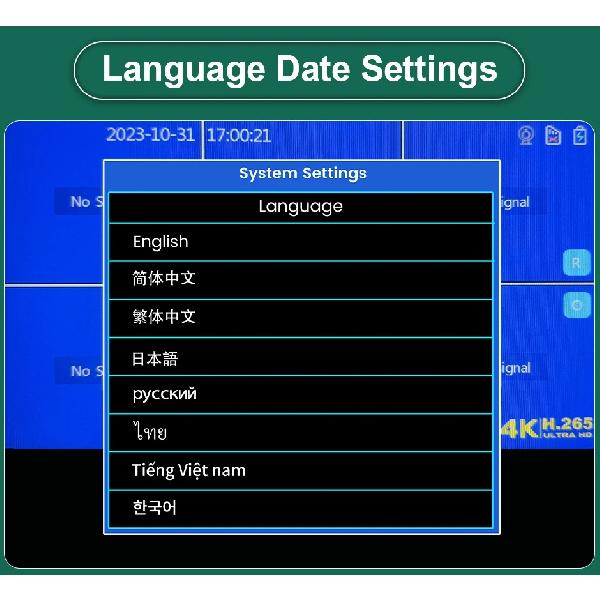Click the webcam status icon
This screenshot has height=600, width=600.
[526, 135]
